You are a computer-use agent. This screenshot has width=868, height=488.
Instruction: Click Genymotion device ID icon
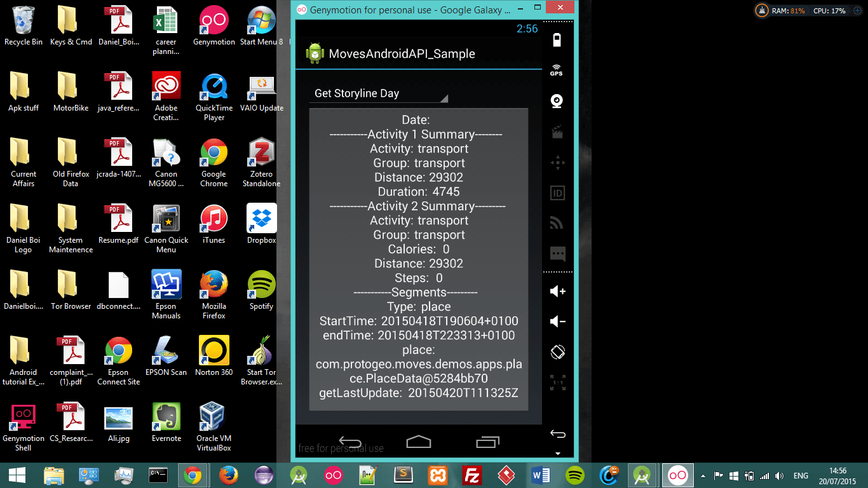557,193
